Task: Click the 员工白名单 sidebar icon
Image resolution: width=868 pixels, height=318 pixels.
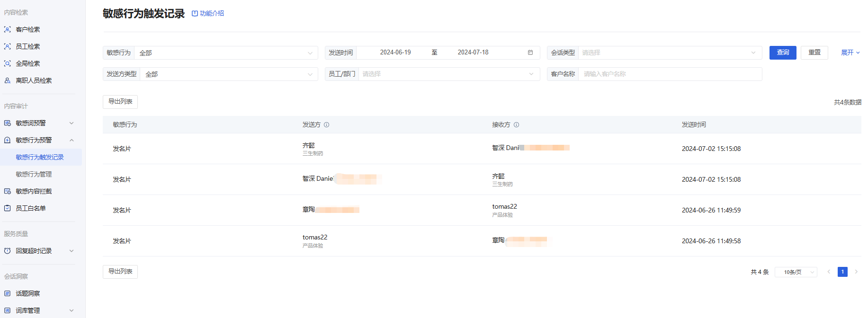Action: 8,208
